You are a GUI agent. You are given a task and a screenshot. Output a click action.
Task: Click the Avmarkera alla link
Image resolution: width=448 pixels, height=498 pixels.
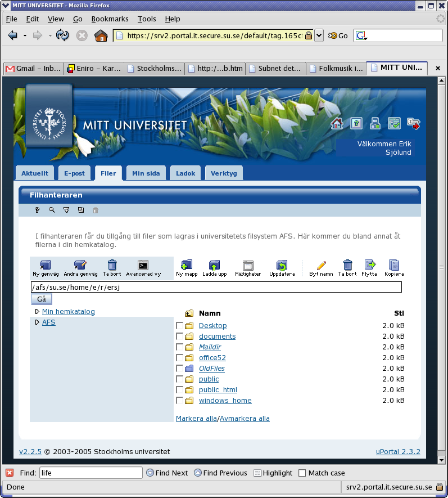[x=245, y=418]
